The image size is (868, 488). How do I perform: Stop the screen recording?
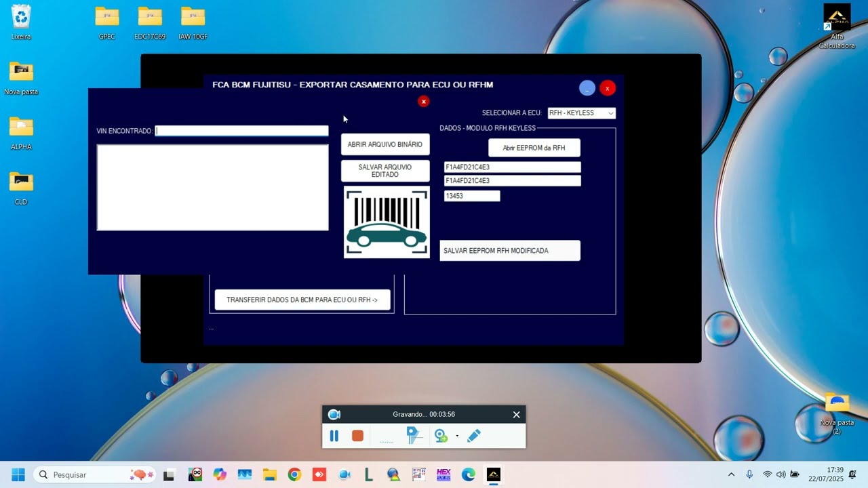point(357,436)
